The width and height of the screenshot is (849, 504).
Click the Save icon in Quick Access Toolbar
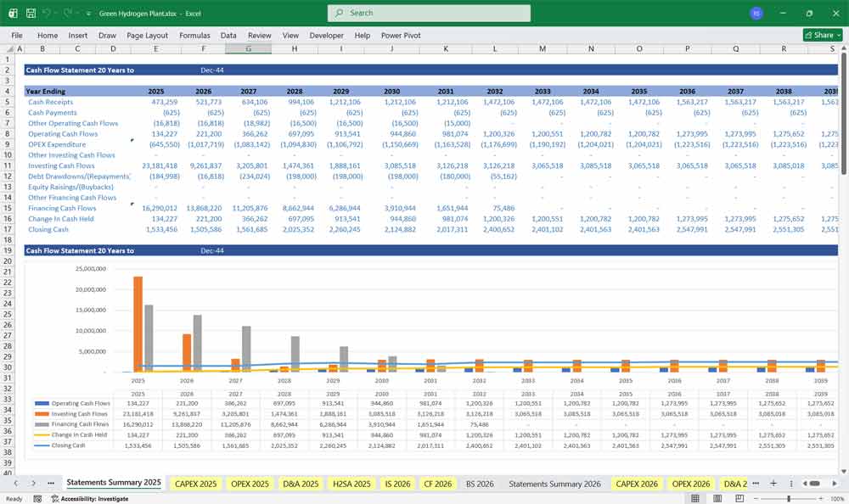click(x=31, y=13)
